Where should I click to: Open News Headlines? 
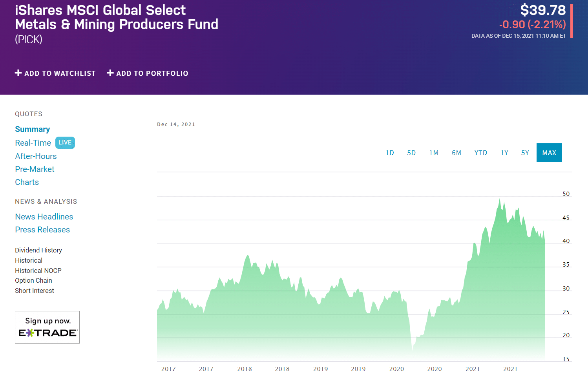coord(44,217)
